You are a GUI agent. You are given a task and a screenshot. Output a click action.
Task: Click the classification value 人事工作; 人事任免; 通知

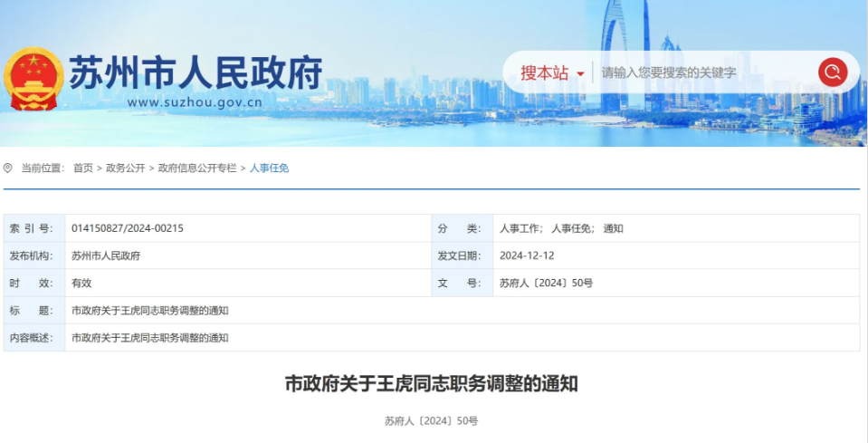point(561,228)
